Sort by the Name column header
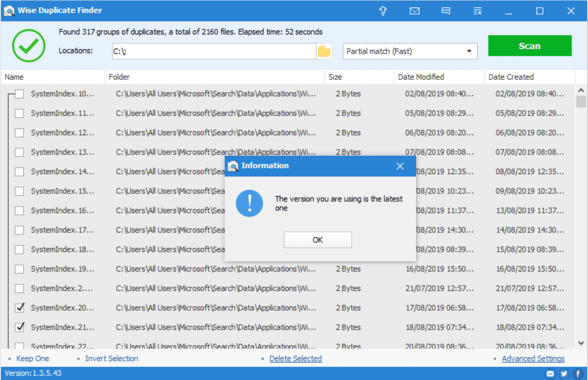 click(x=53, y=77)
